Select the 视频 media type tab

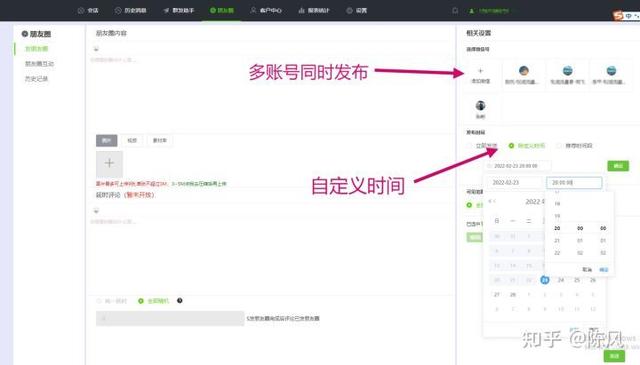(132, 140)
